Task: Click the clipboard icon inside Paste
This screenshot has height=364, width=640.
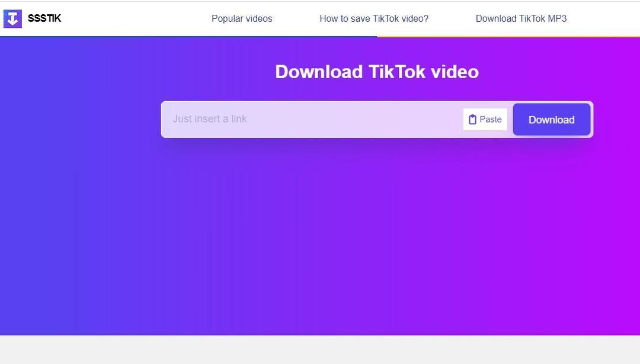Action: point(472,120)
